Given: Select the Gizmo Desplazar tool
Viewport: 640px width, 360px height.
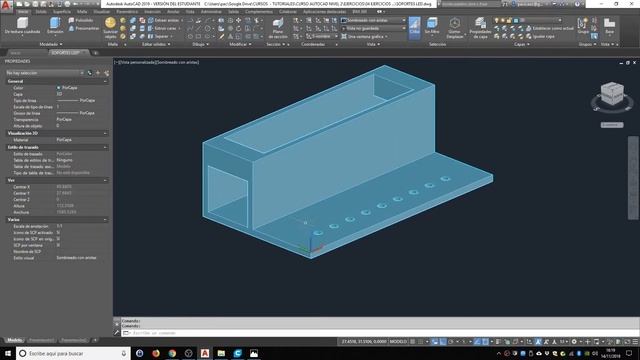Looking at the screenshot, I should point(455,28).
